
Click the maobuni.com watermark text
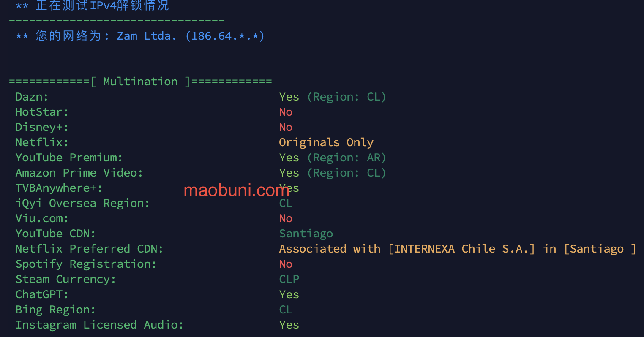tap(236, 190)
